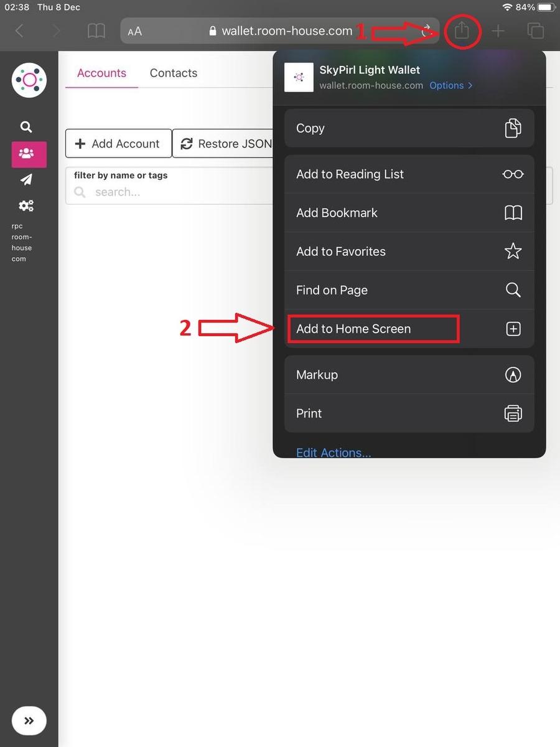Open the AA reader text-size menu
This screenshot has width=560, height=747.
pyautogui.click(x=134, y=31)
